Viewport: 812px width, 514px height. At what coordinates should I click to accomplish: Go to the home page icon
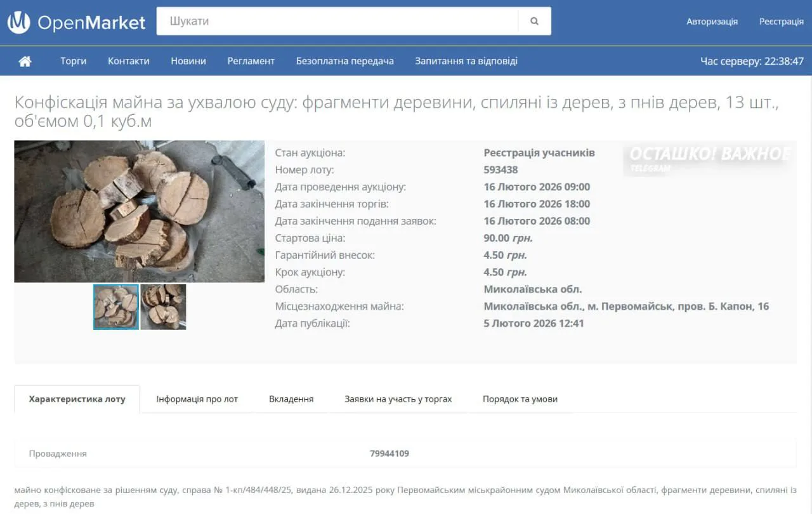coord(25,61)
